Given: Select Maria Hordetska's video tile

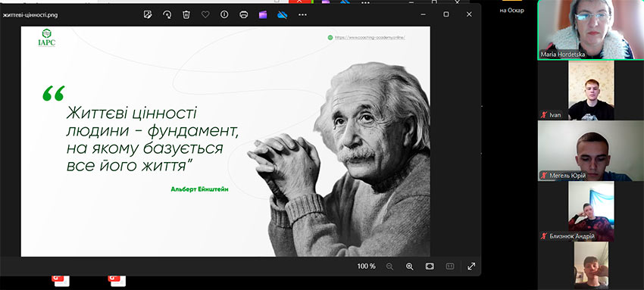Looking at the screenshot, I should pyautogui.click(x=591, y=30).
